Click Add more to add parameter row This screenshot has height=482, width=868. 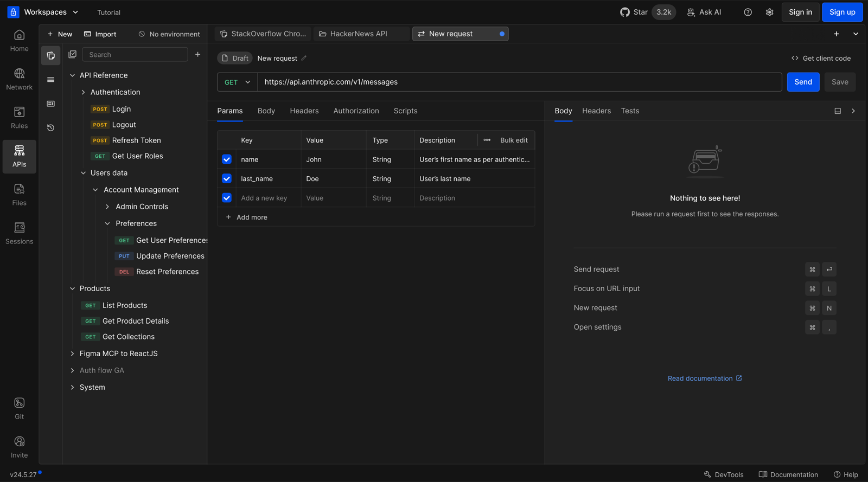(247, 217)
